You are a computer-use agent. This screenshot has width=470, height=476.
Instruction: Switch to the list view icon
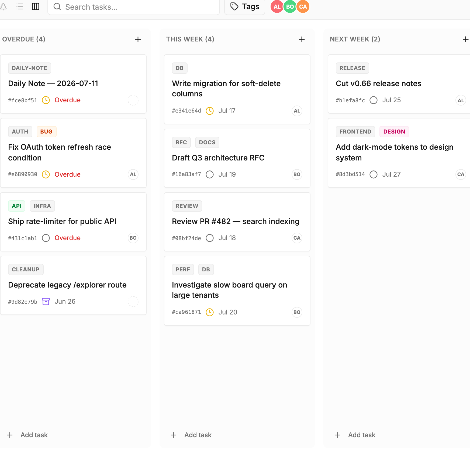tap(19, 6)
